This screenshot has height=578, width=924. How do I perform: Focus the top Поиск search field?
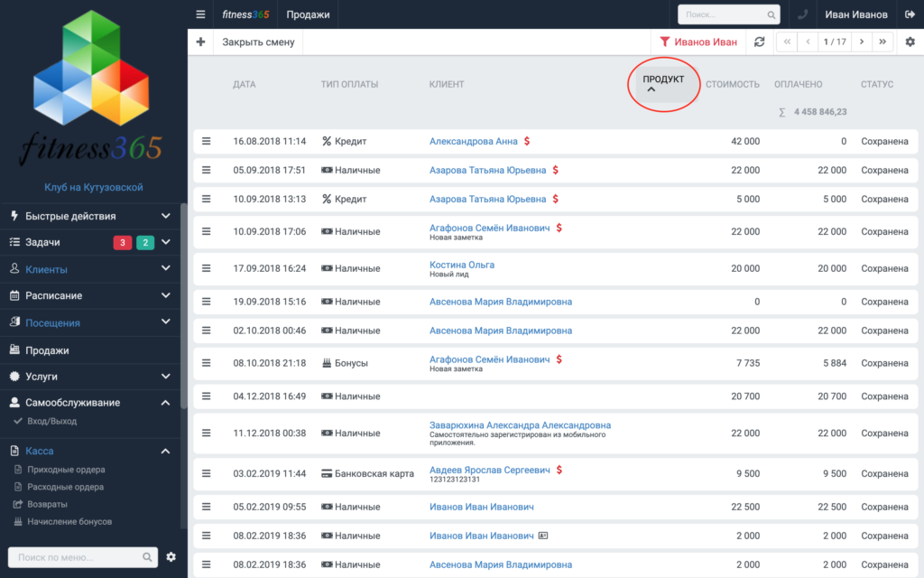pyautogui.click(x=728, y=14)
